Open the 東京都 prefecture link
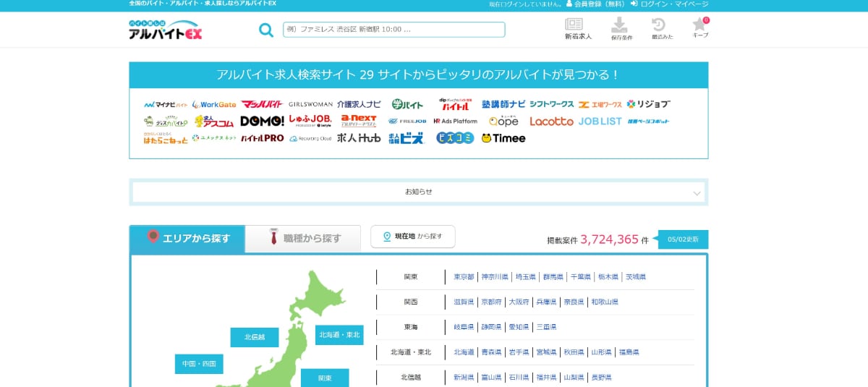This screenshot has width=868, height=387. click(x=464, y=277)
